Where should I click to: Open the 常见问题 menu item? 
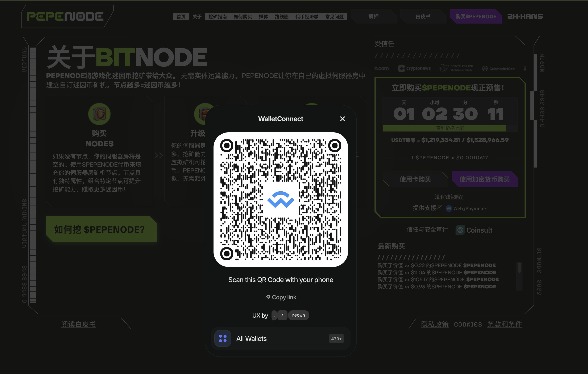pos(334,17)
